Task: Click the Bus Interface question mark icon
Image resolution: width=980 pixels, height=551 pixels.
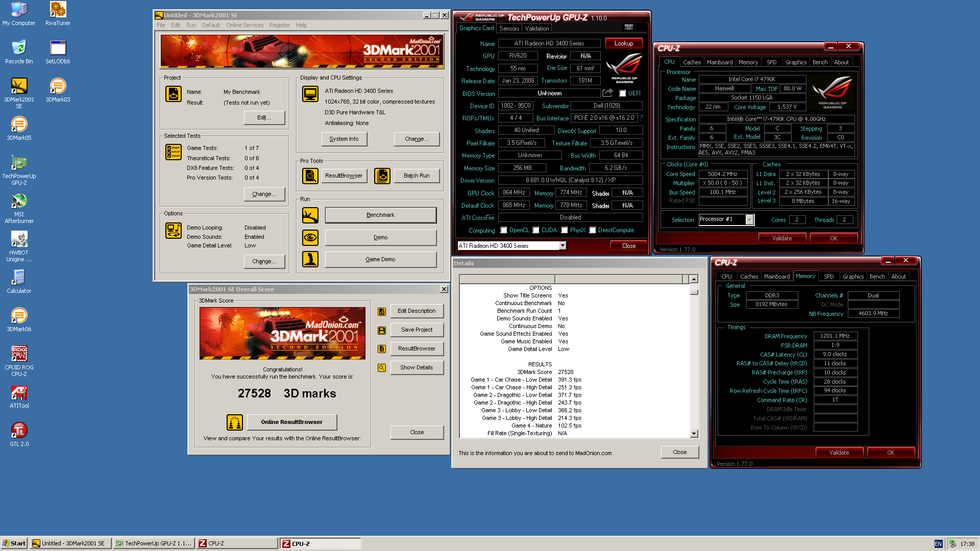Action: (x=642, y=118)
